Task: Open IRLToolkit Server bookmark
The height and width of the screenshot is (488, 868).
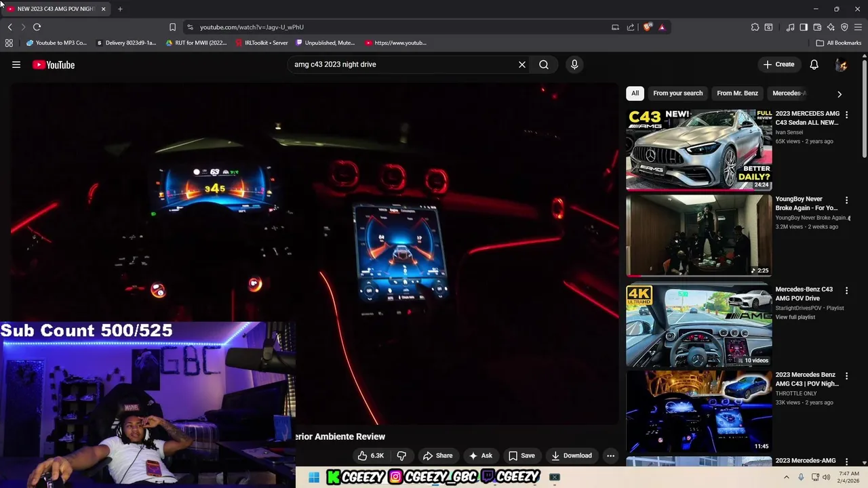Action: coord(262,43)
